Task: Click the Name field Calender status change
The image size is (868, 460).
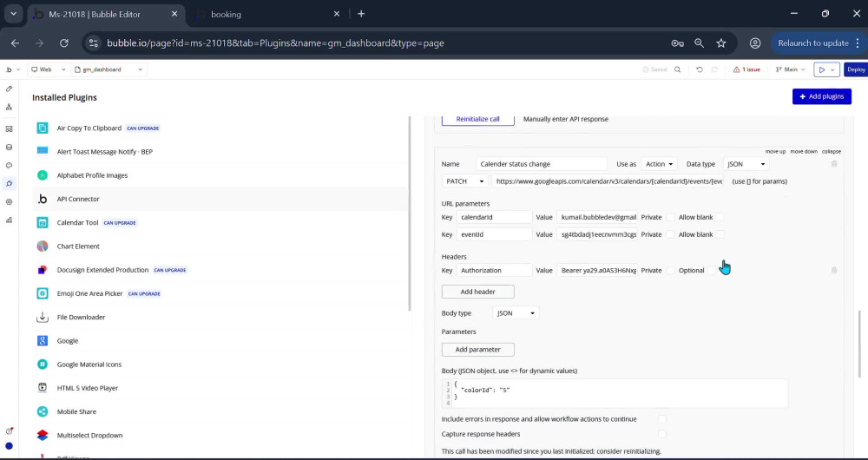Action: pyautogui.click(x=542, y=164)
